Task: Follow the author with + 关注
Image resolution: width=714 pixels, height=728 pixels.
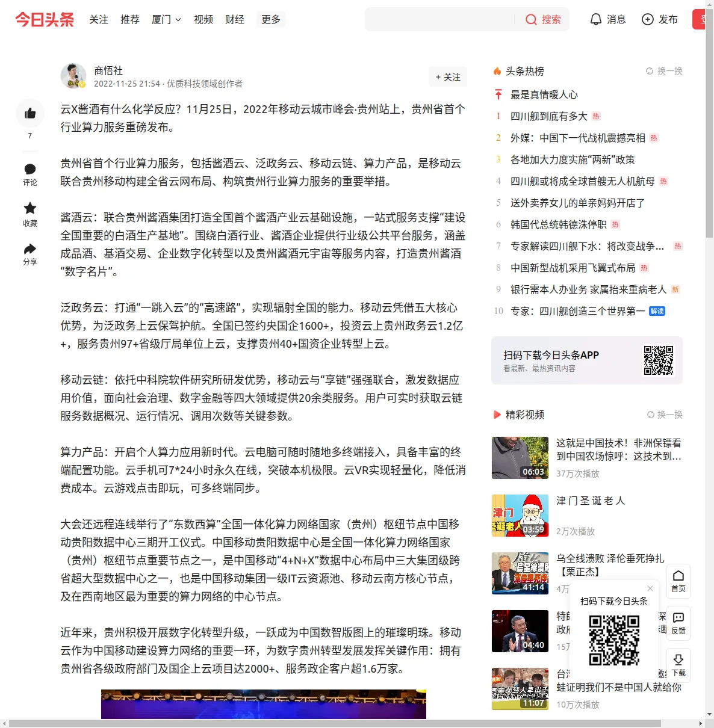Action: 448,77
